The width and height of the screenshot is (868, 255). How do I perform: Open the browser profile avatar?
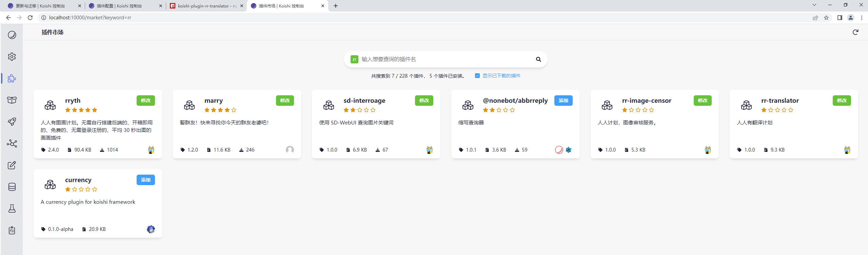coord(851,18)
